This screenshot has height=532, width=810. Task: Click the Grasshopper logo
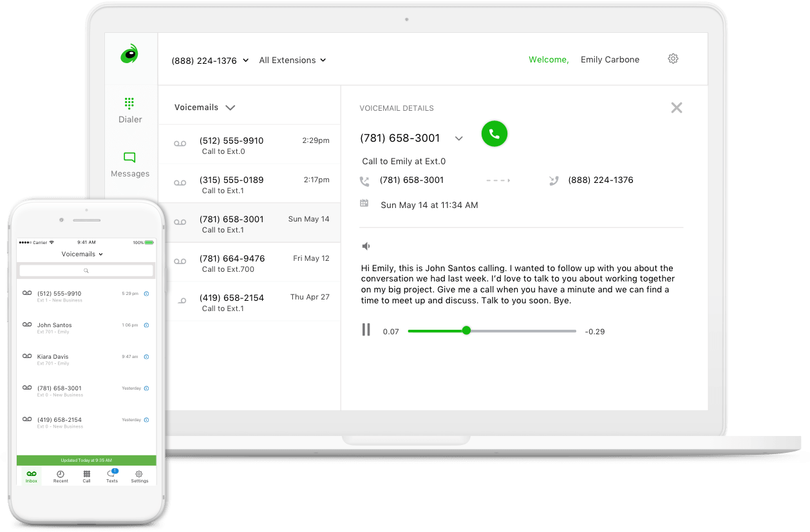129,55
